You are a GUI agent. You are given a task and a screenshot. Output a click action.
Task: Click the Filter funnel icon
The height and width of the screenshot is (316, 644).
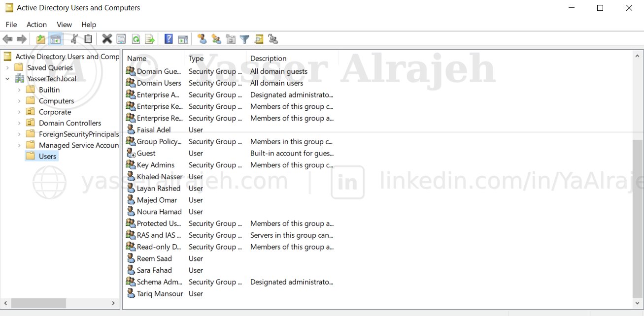pyautogui.click(x=244, y=39)
